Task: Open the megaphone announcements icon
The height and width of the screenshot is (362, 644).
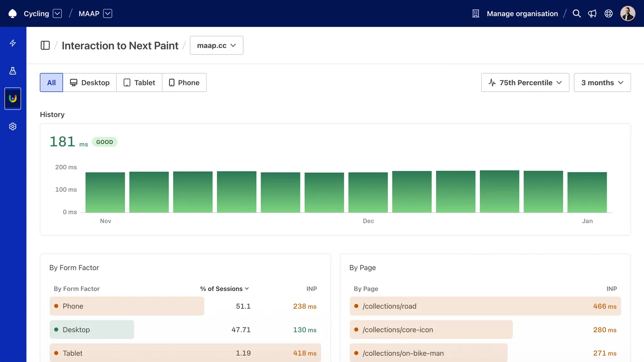Action: point(592,13)
